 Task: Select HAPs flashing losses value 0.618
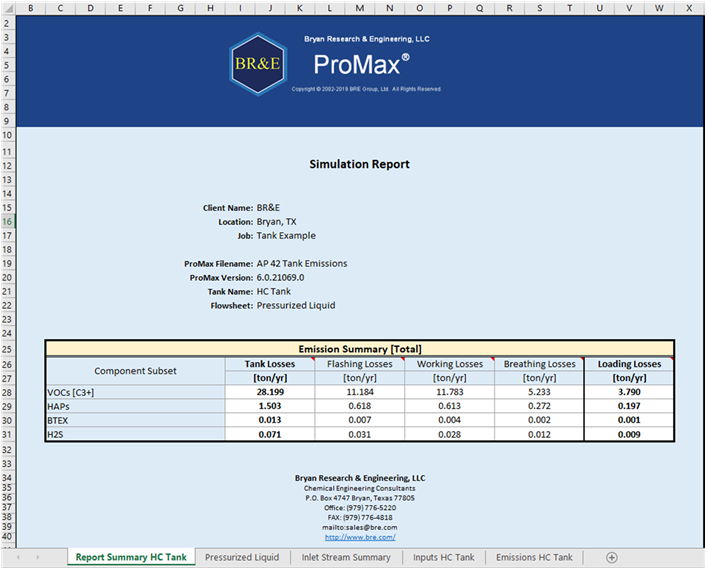[359, 406]
